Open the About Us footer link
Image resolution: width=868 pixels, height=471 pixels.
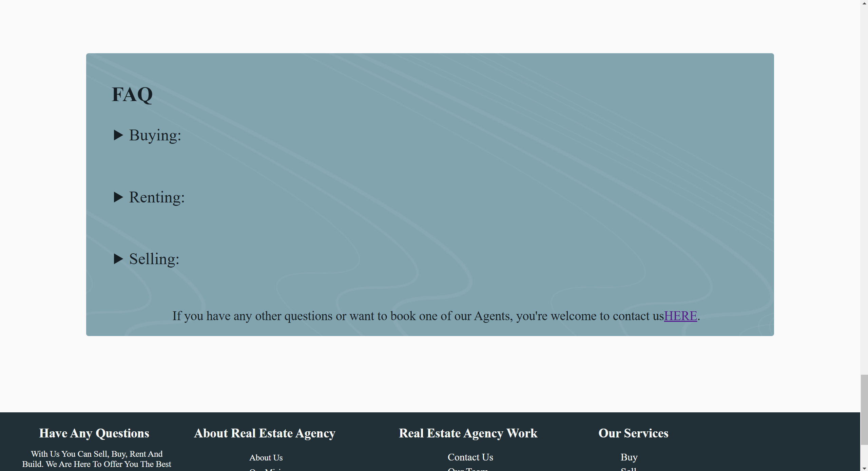[x=266, y=457]
